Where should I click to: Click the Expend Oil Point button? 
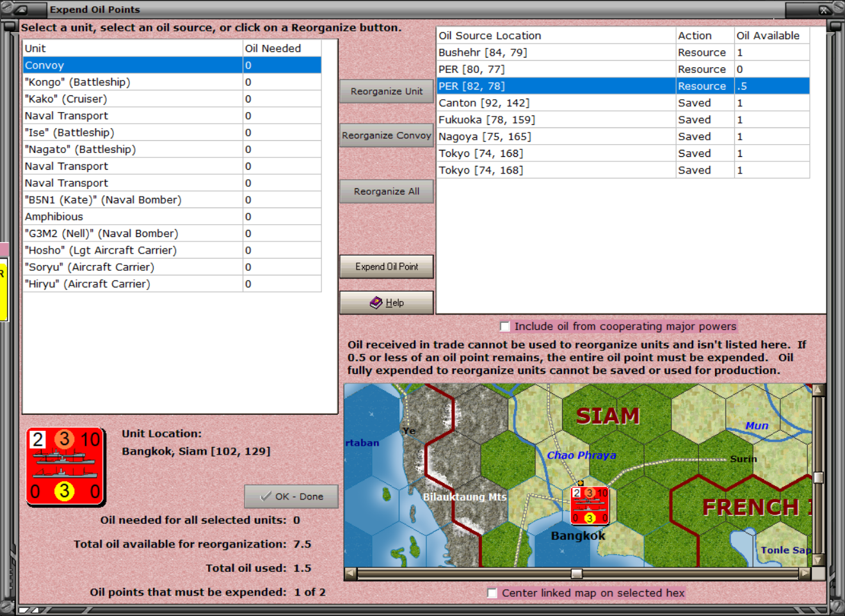387,266
